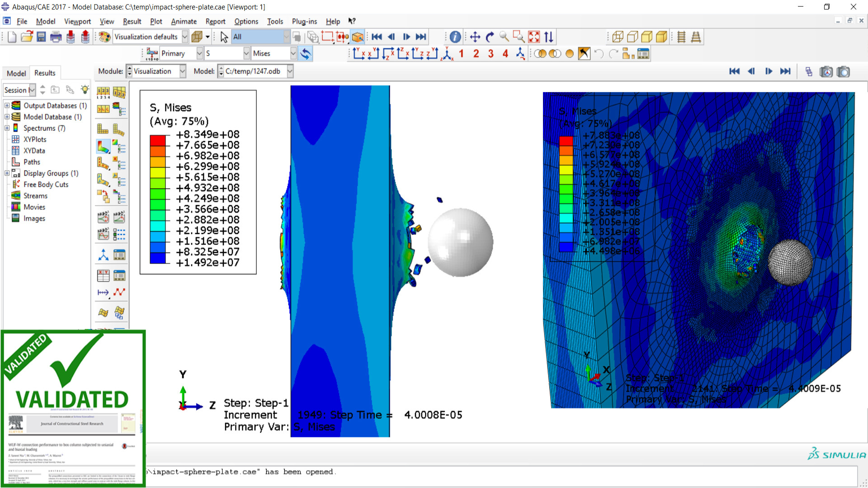
Task: Step to previous frame in context bar
Action: (751, 71)
